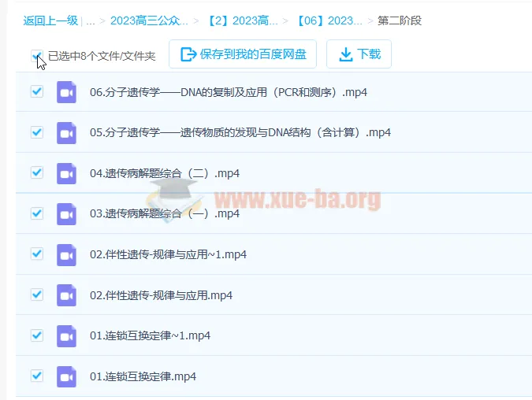Viewport: 532px width, 400px height.
Task: Go back via 返回上一级 link
Action: click(x=50, y=20)
